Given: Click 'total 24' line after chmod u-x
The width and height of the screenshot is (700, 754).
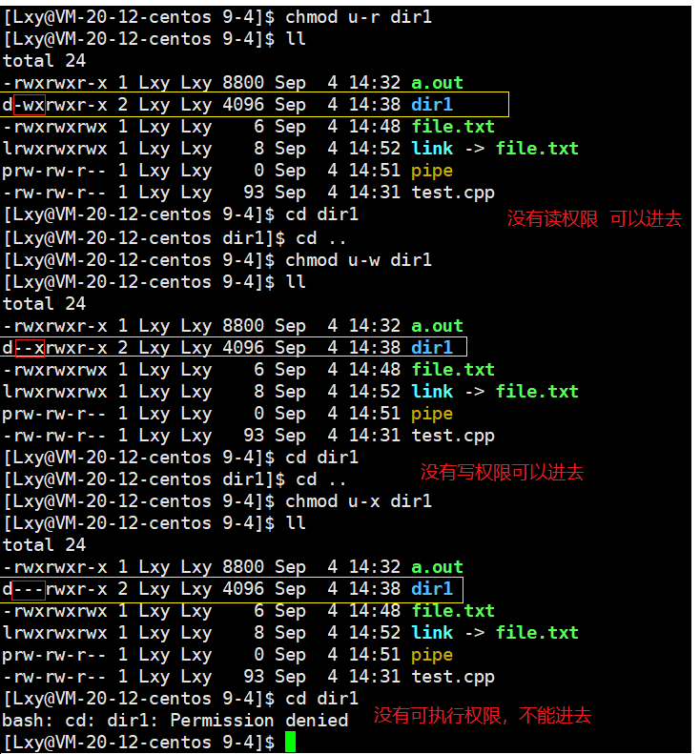Looking at the screenshot, I should [44, 545].
